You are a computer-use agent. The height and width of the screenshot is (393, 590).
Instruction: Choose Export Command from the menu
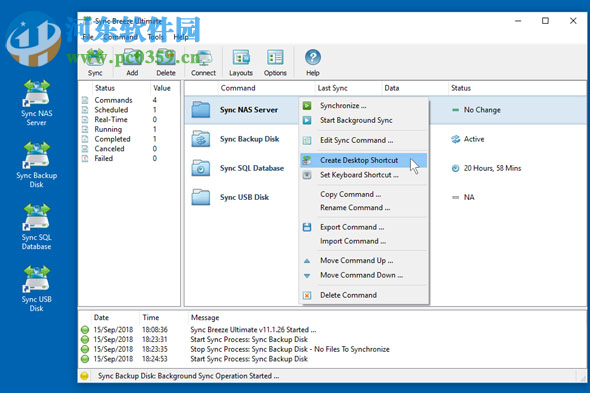click(364, 227)
